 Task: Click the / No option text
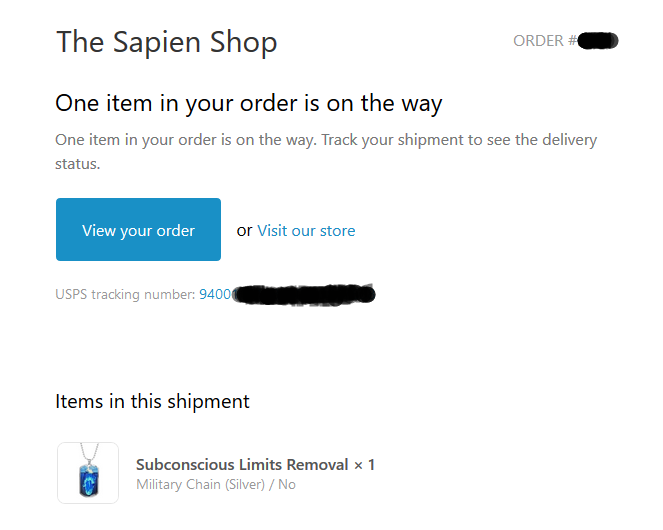[x=286, y=485]
